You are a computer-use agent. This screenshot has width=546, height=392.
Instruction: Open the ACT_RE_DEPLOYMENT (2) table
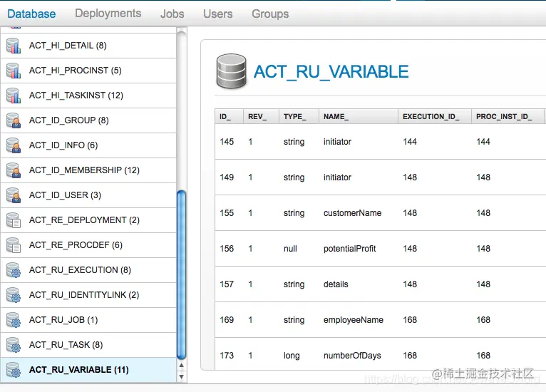(x=88, y=220)
